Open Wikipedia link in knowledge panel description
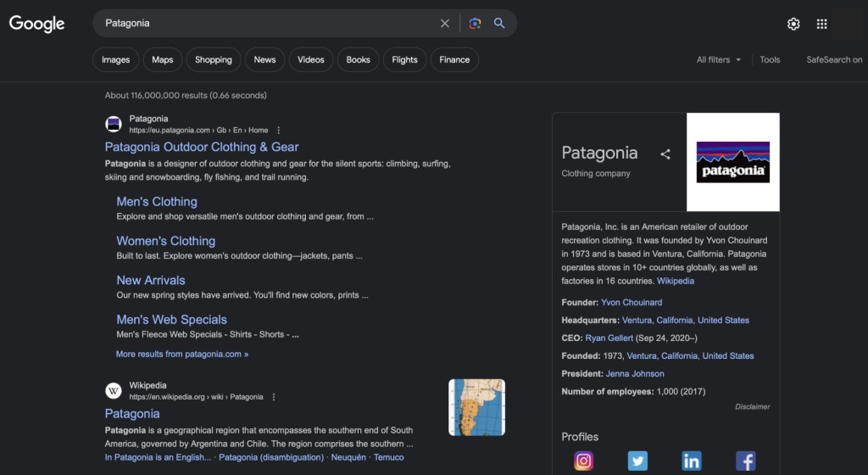The width and height of the screenshot is (868, 475). (x=676, y=281)
